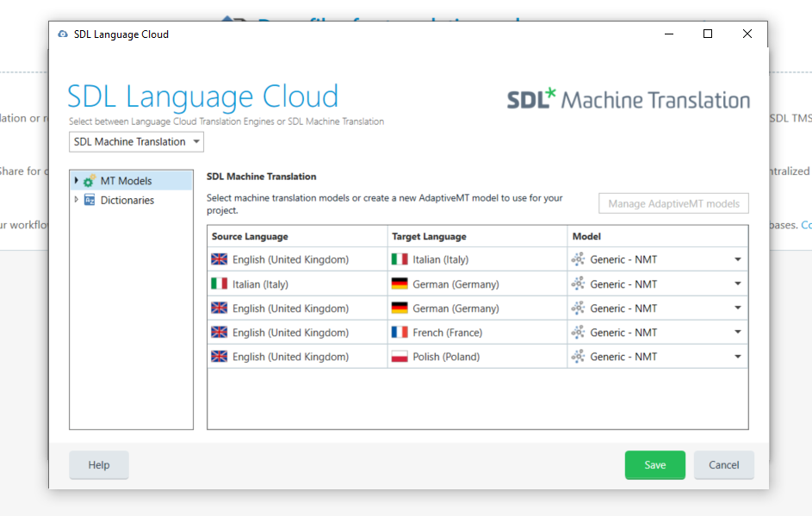Screen dimensions: 812x516
Task: Select the Polish (Poland) target cell
Action: [x=477, y=357]
